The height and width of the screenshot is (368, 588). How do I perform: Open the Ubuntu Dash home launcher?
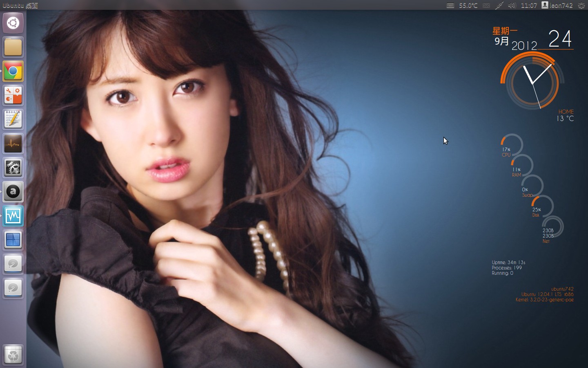13,23
